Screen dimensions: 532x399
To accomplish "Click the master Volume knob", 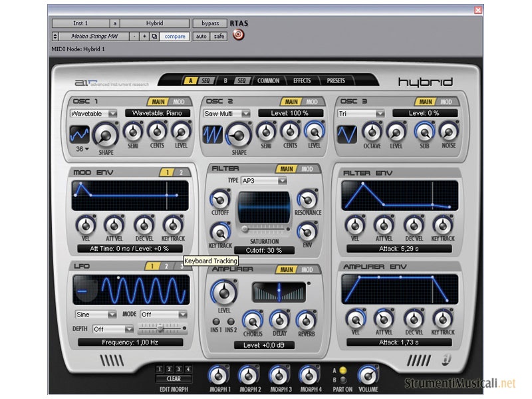I will (367, 375).
